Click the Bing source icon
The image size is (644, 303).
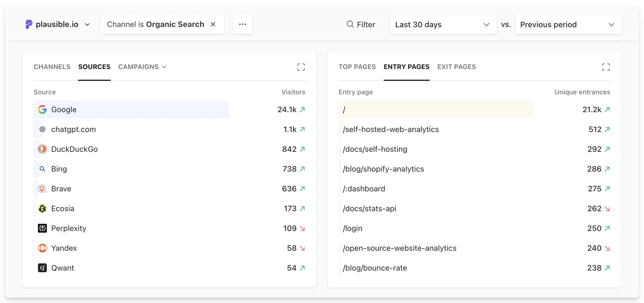pyautogui.click(x=42, y=169)
